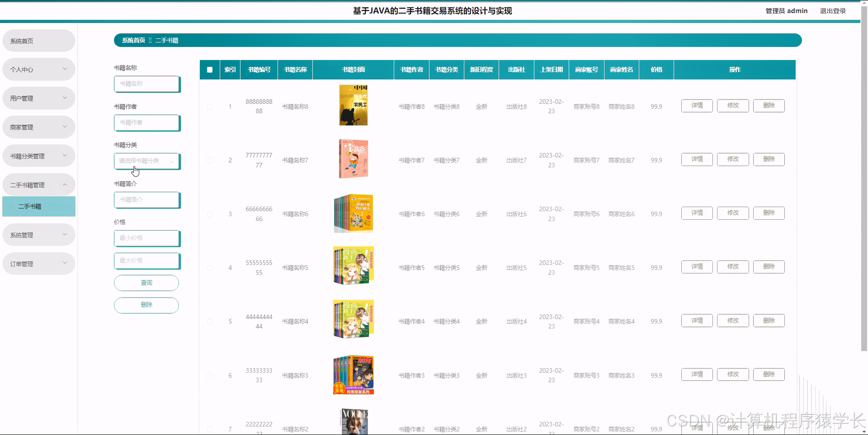Check the checkbox for 书籍名称8 row
This screenshot has height=435, width=868.
click(x=209, y=106)
